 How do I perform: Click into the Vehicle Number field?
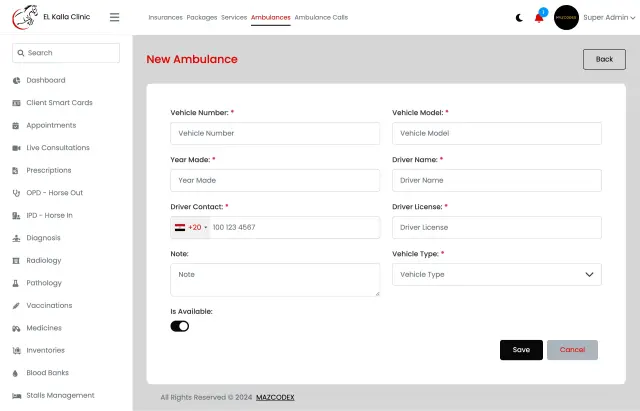tap(275, 133)
